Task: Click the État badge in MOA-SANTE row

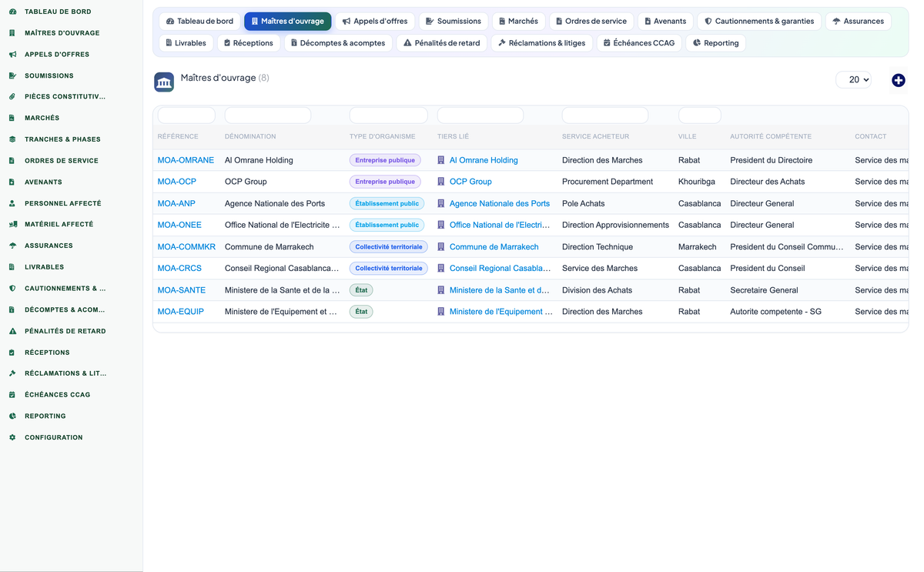Action: pos(361,290)
